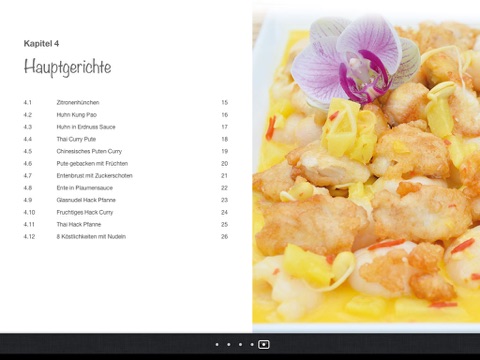Open Ente in Pflaumensauce
Viewport: 480px width, 360px height.
85,188
